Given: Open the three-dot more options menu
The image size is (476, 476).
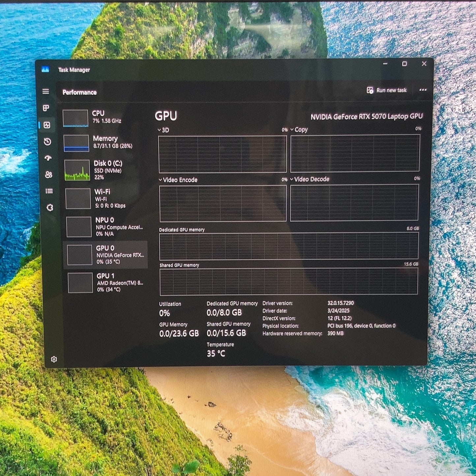Looking at the screenshot, I should (x=423, y=90).
